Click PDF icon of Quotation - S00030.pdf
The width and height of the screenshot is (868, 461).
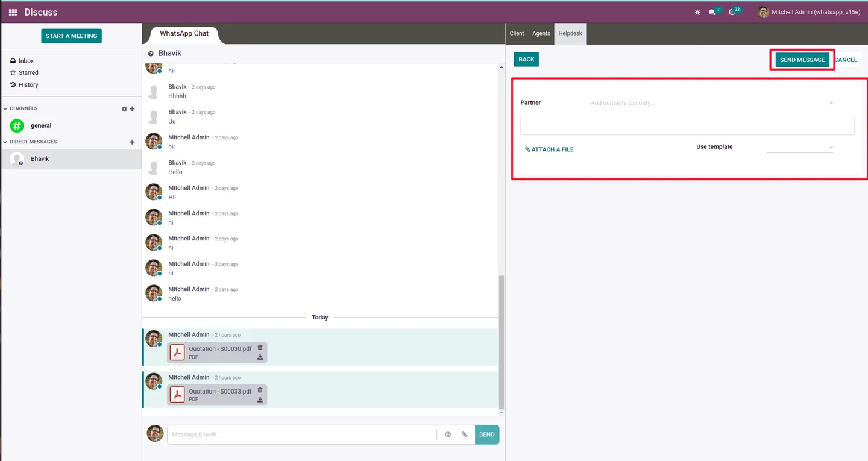pos(177,353)
